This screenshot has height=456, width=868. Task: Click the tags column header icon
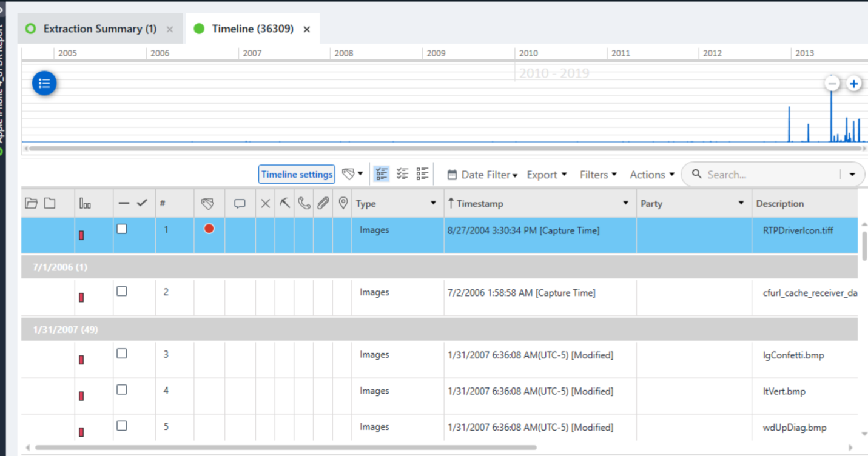tap(207, 204)
